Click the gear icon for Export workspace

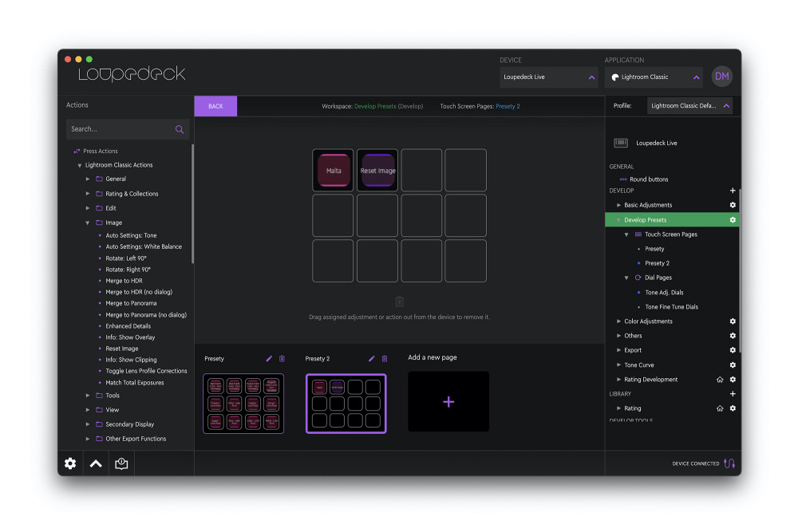click(x=733, y=350)
